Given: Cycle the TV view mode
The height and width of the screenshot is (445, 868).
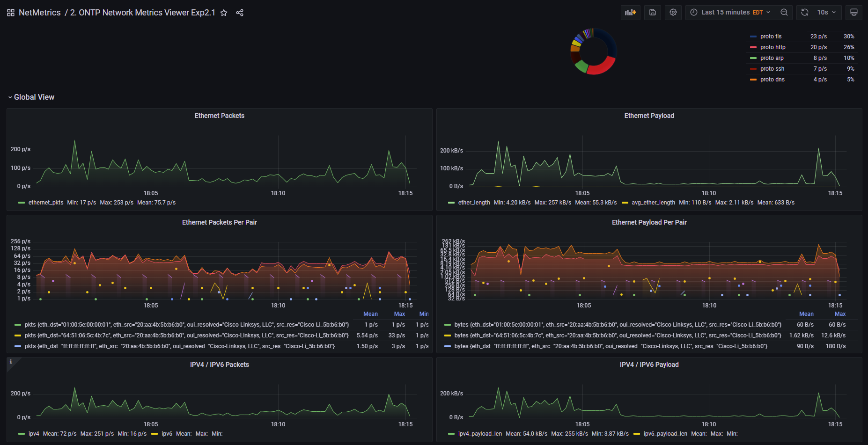Looking at the screenshot, I should coord(854,13).
